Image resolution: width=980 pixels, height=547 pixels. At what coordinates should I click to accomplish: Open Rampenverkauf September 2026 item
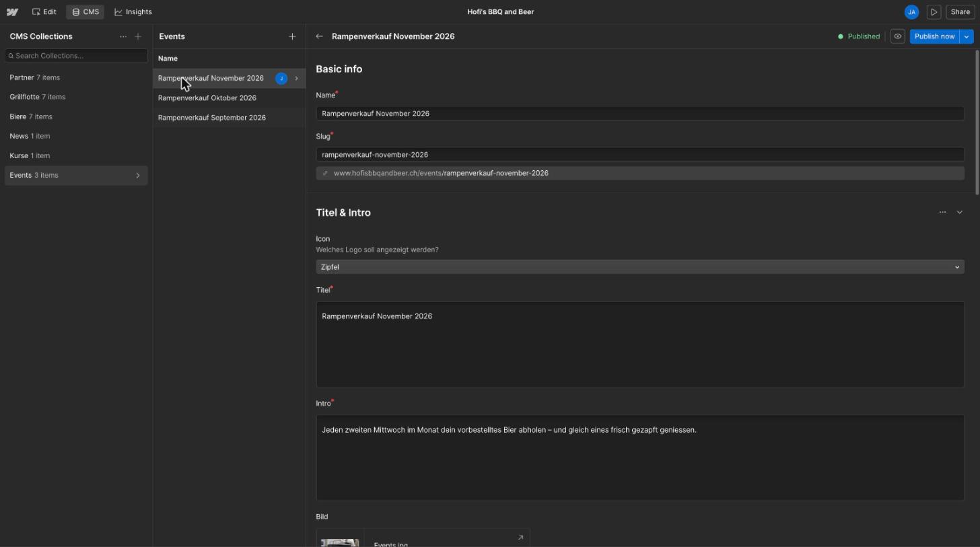tap(229, 118)
